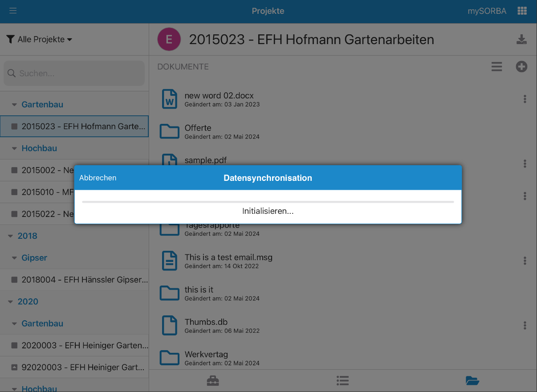Viewport: 537px width, 392px height.
Task: Open the toolbox tab at bottom
Action: point(213,381)
